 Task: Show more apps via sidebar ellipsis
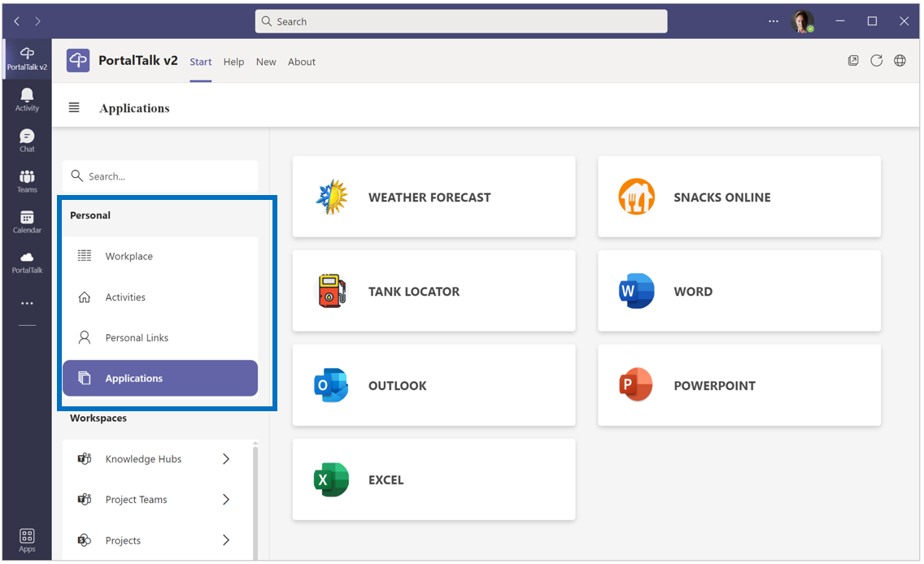tap(27, 303)
